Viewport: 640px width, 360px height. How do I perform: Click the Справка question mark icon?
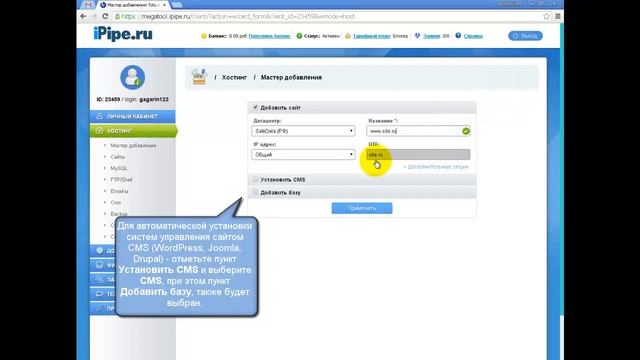pos(458,36)
